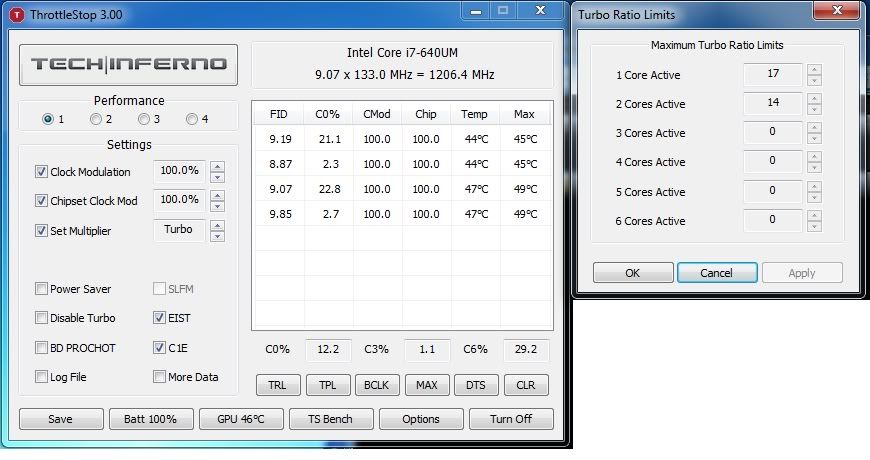Click the Batt 100% button

tap(151, 419)
